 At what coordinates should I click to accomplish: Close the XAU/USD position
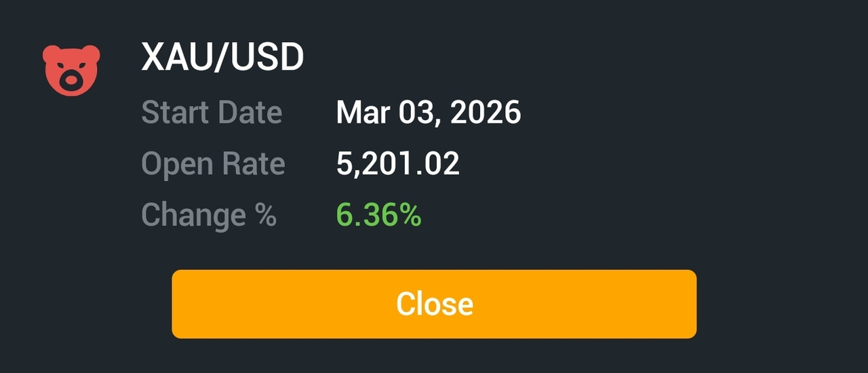434,304
